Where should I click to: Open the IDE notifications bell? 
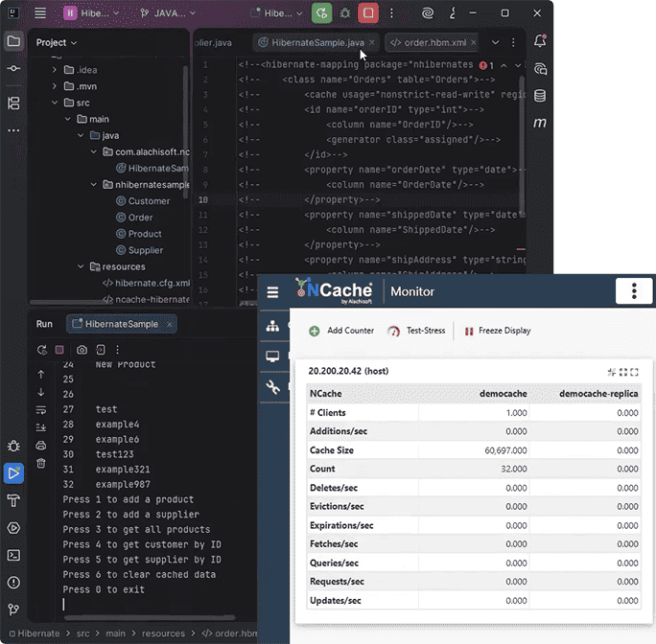(x=540, y=42)
